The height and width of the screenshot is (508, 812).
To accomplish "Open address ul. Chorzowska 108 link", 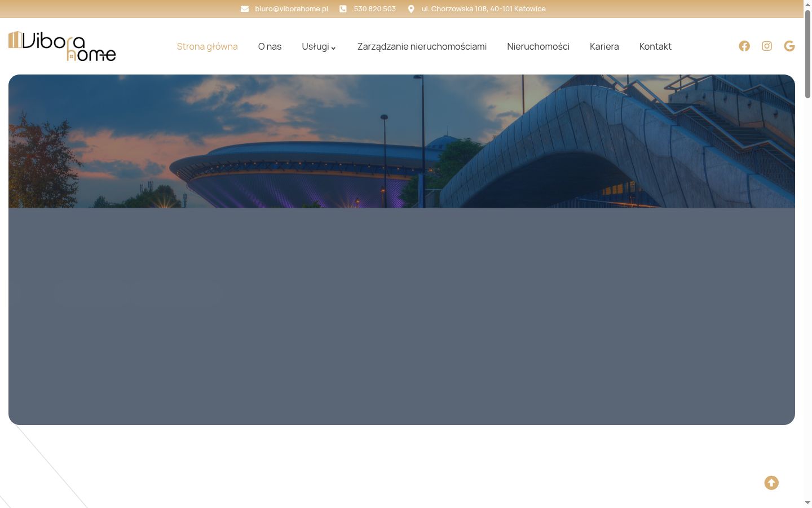I will 483,9.
